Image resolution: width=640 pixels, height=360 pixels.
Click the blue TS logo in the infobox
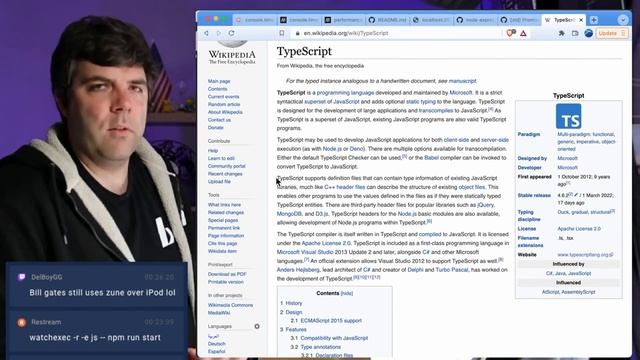tap(569, 116)
